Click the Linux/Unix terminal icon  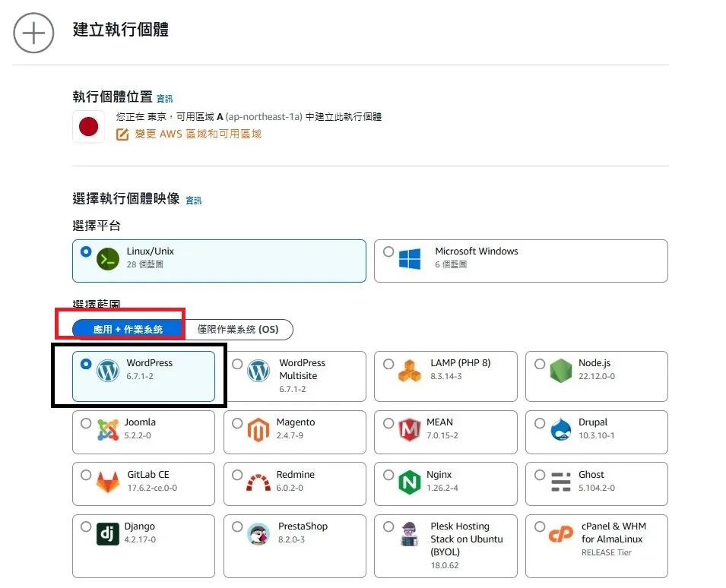[x=107, y=259]
